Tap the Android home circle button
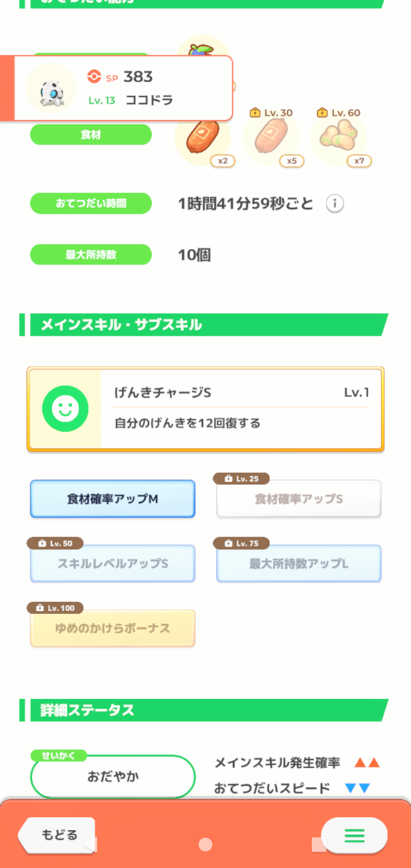This screenshot has height=868, width=411. click(205, 845)
